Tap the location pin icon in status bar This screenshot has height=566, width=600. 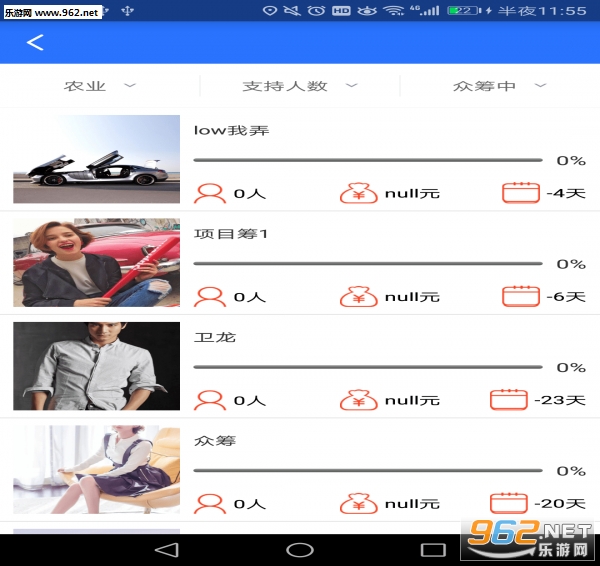pyautogui.click(x=270, y=11)
